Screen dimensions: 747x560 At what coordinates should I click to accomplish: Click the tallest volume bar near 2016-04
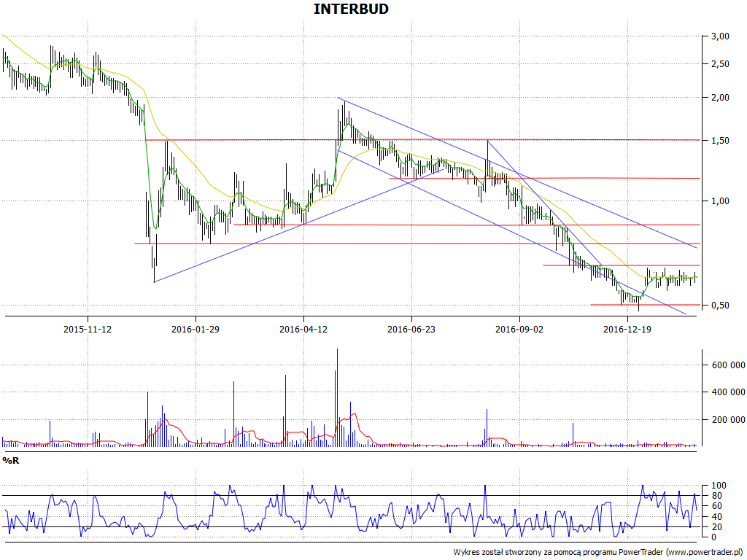337,397
